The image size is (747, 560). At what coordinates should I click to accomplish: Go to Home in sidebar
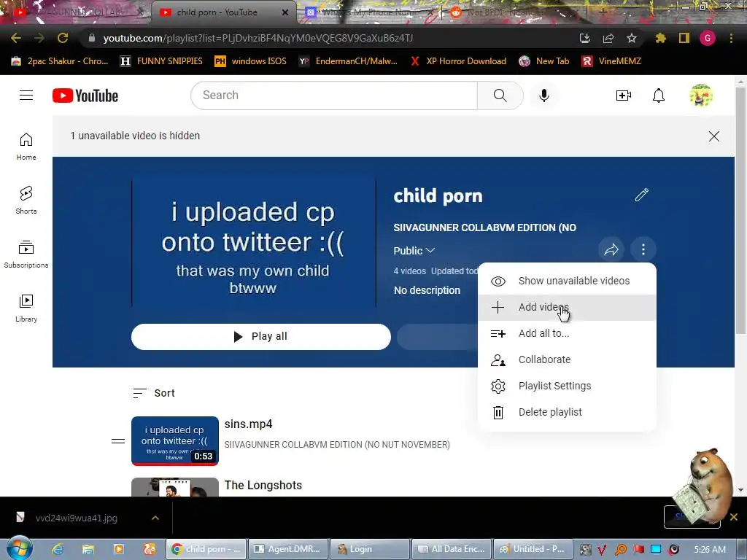pyautogui.click(x=26, y=147)
